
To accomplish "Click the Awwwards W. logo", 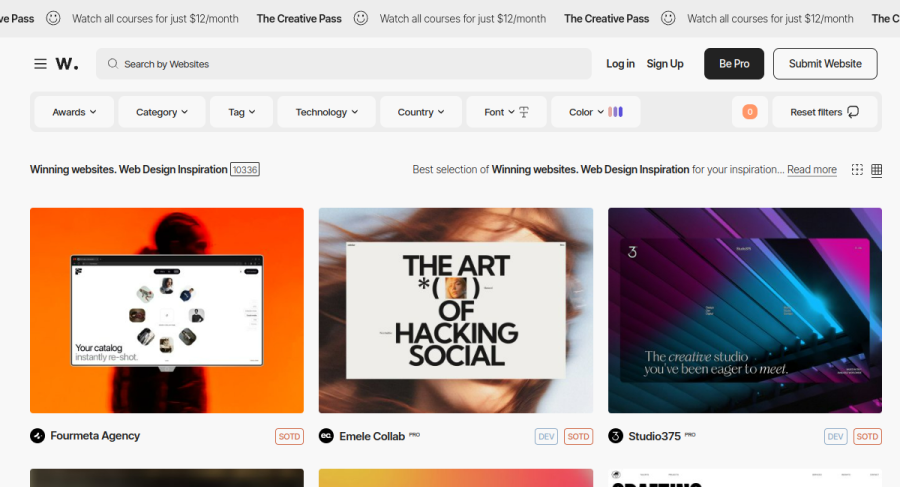I will click(x=67, y=64).
